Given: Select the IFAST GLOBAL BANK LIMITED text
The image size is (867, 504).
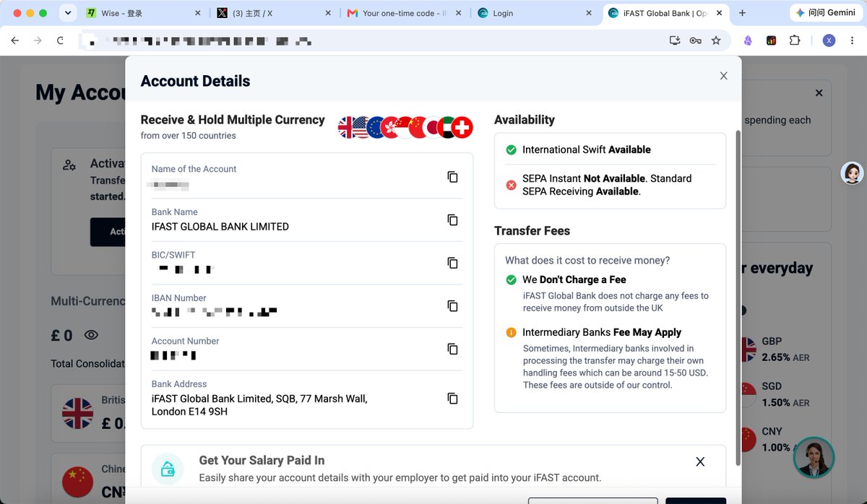Looking at the screenshot, I should coord(220,227).
